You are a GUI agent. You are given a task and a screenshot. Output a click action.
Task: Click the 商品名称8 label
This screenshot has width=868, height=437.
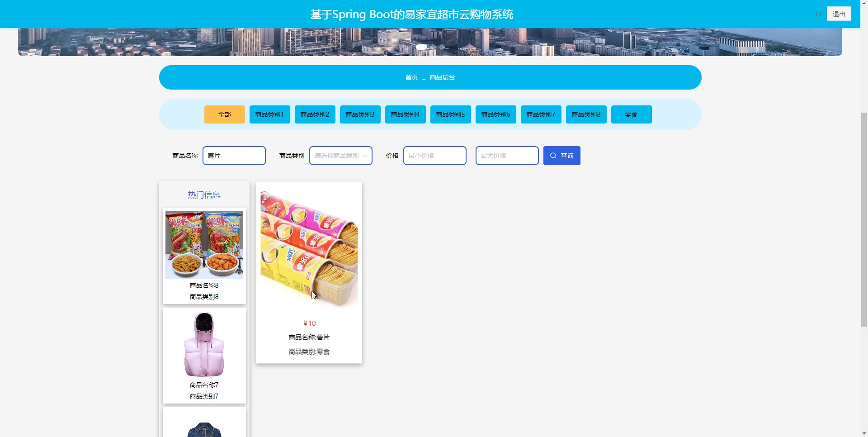204,285
